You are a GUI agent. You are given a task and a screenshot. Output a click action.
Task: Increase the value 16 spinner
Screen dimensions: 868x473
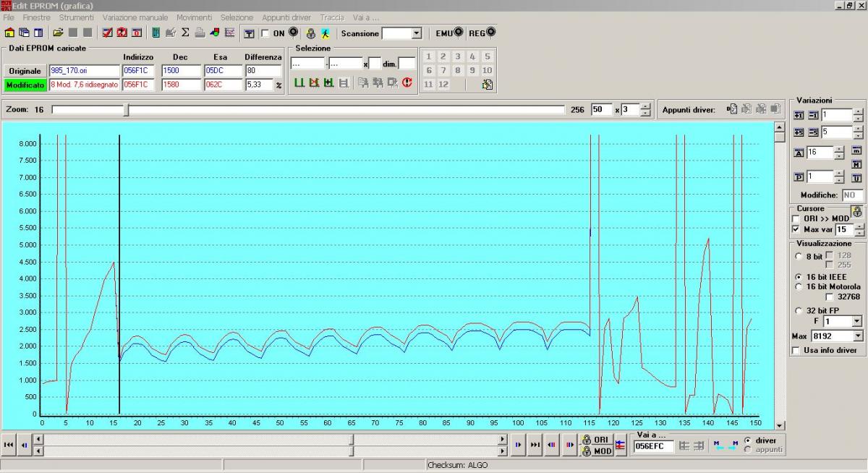839,150
